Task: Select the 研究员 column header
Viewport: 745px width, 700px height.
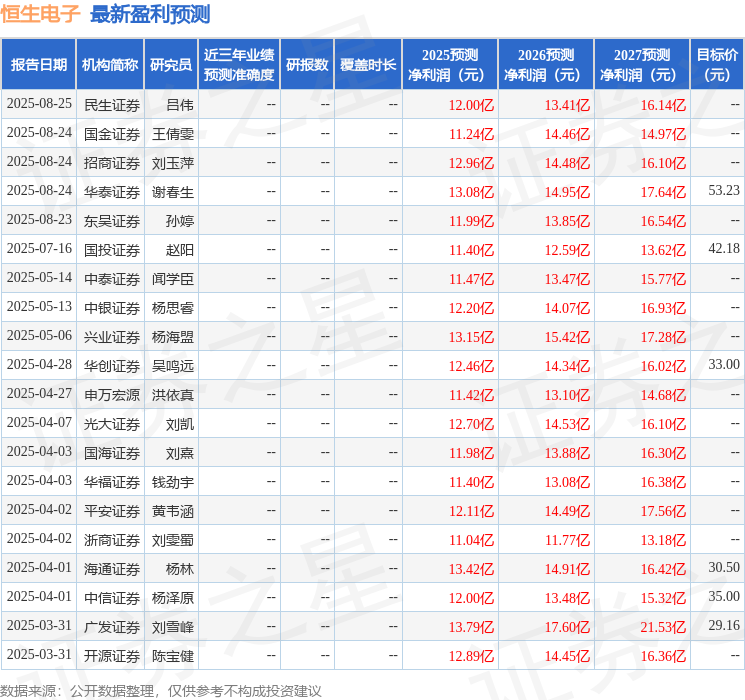Action: tap(171, 65)
